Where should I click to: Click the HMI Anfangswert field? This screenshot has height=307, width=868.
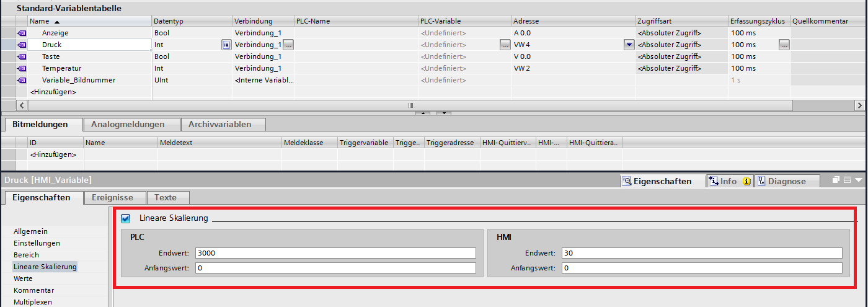pos(702,268)
